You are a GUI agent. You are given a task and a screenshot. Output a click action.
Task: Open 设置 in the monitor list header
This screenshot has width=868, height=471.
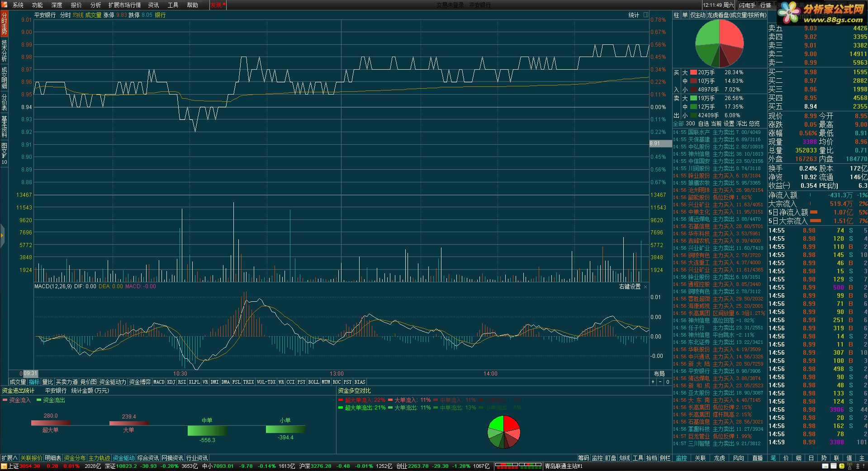pyautogui.click(x=729, y=124)
